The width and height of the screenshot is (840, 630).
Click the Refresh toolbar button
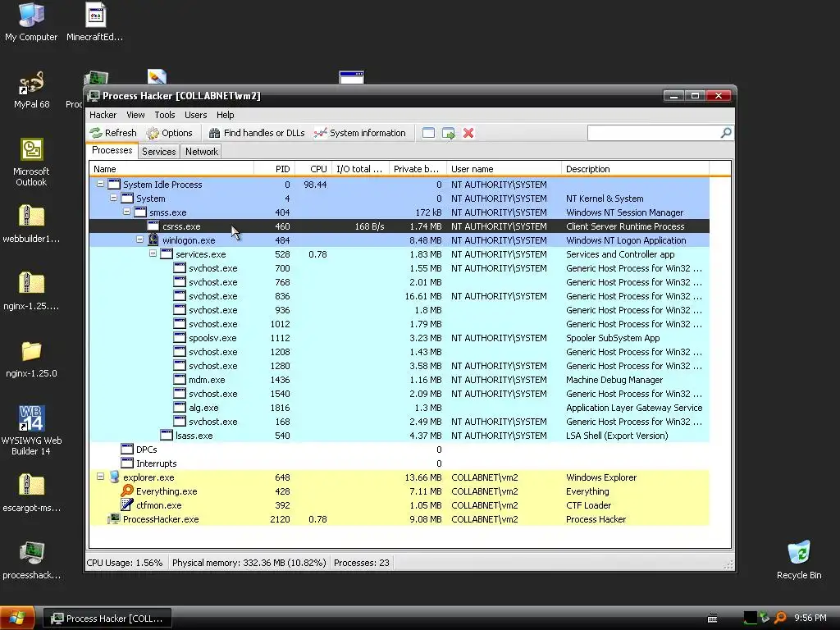(113, 133)
